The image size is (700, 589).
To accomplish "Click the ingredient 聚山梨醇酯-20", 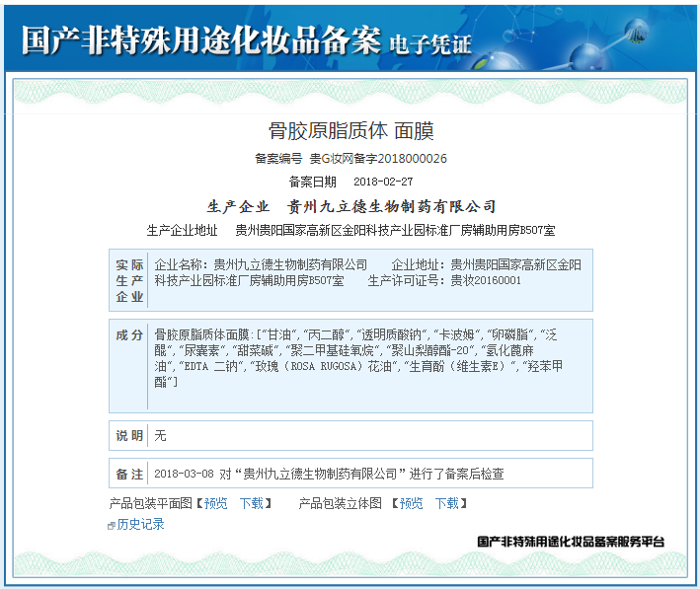I will tap(429, 350).
